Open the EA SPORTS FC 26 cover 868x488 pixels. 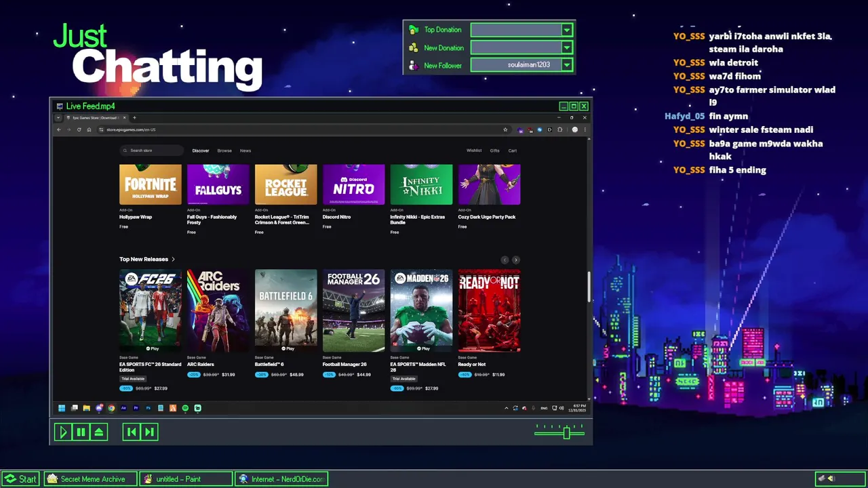click(x=151, y=310)
